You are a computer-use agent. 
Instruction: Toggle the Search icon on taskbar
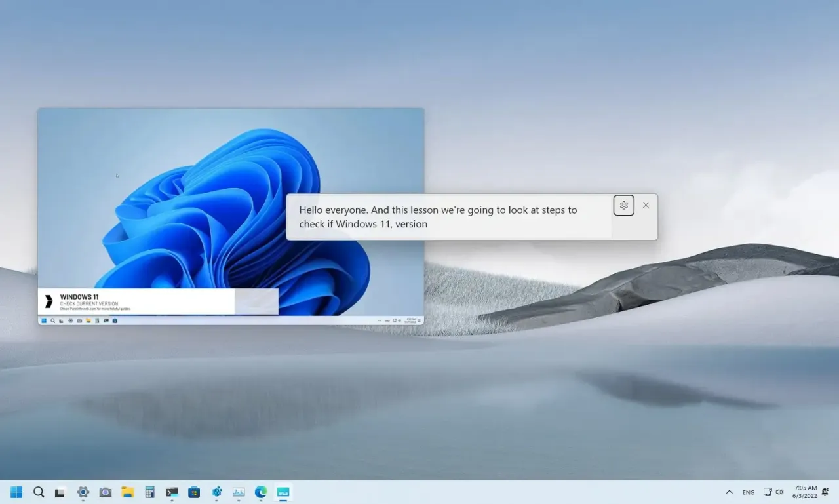coord(39,492)
